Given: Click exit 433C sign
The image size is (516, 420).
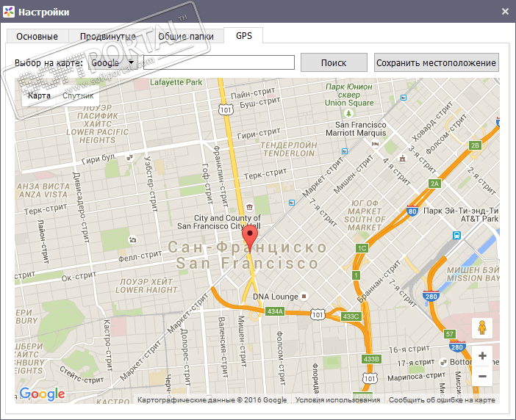Looking at the screenshot, I should tap(351, 316).
